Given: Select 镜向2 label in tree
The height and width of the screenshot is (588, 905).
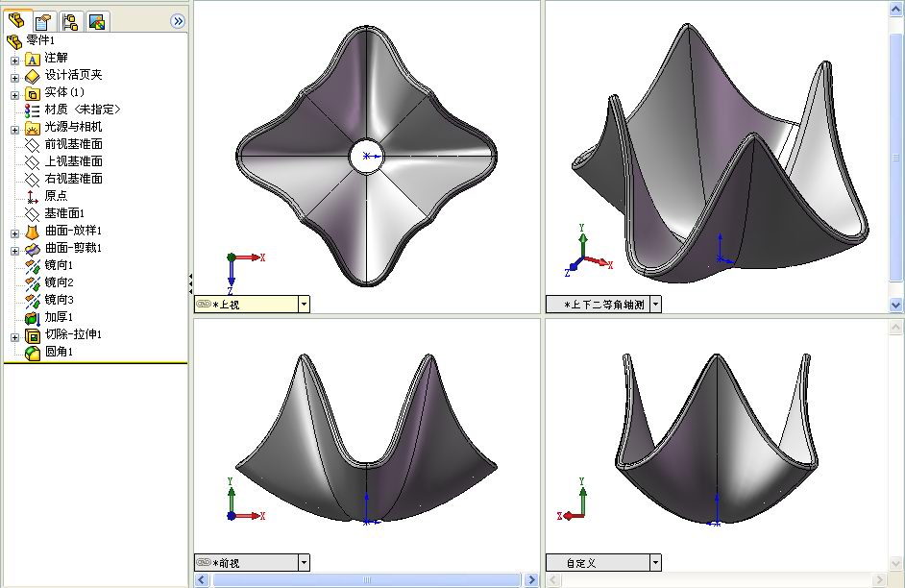Looking at the screenshot, I should 59,282.
